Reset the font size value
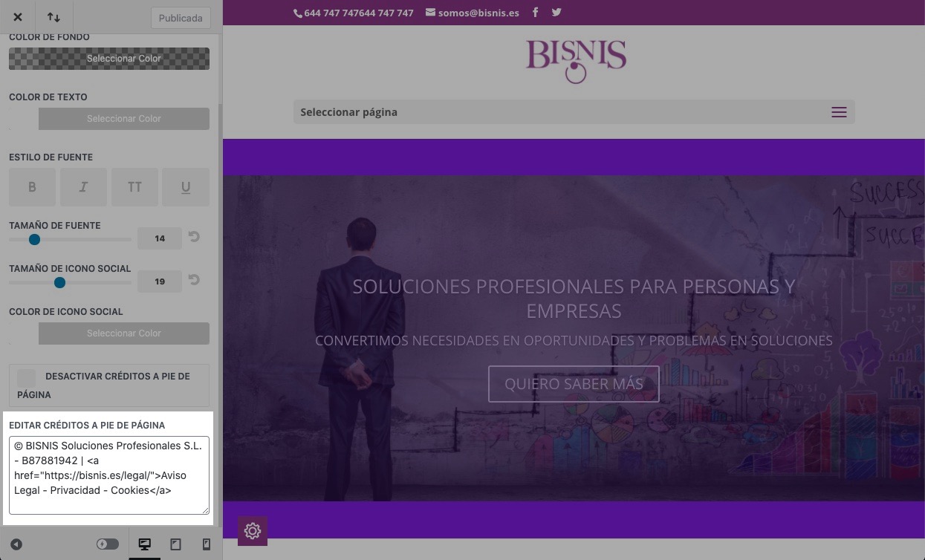Screen dimensions: 925x560 [194, 238]
